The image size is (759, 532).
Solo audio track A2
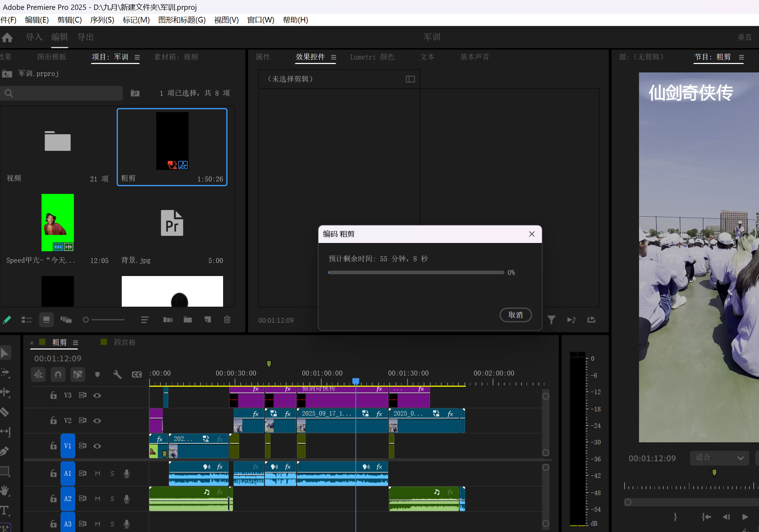pos(112,499)
